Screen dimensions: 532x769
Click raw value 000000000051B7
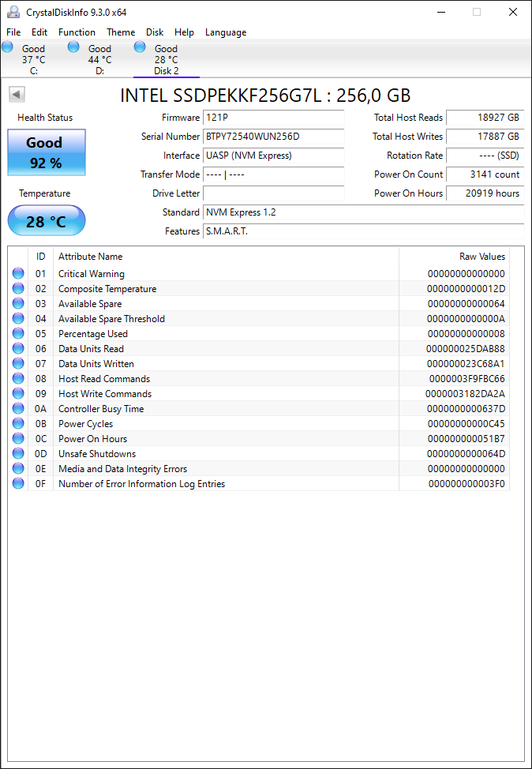tap(466, 438)
